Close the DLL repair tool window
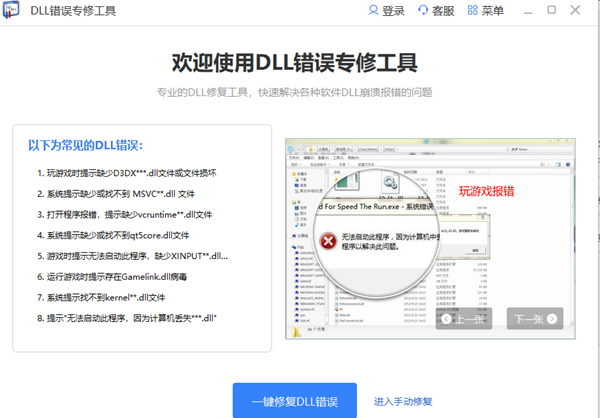The height and width of the screenshot is (418, 600). coord(575,10)
